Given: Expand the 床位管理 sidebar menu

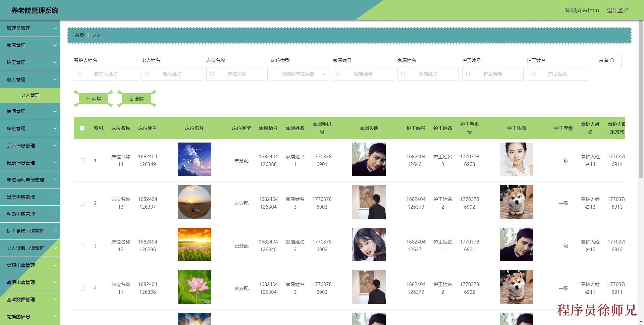Looking at the screenshot, I should click(30, 128).
